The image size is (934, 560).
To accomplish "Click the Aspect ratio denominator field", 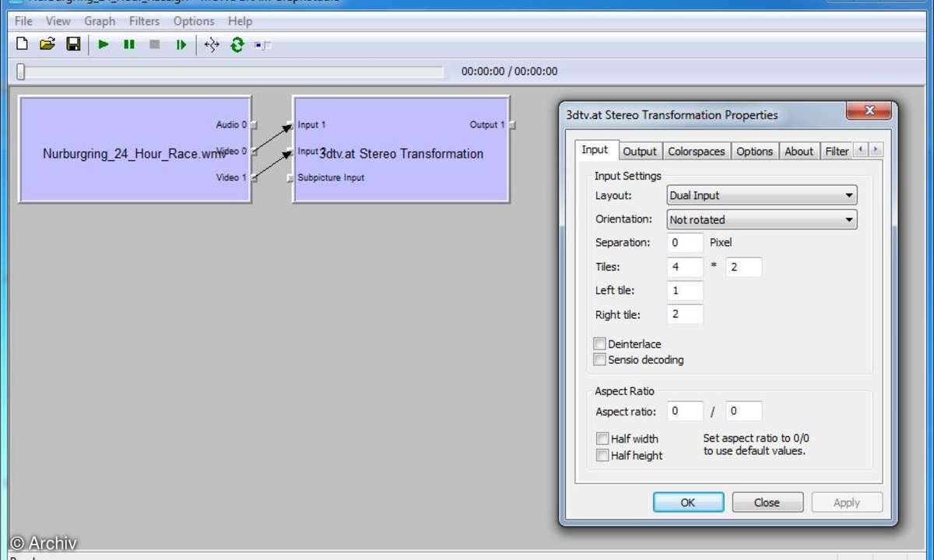I will point(744,411).
